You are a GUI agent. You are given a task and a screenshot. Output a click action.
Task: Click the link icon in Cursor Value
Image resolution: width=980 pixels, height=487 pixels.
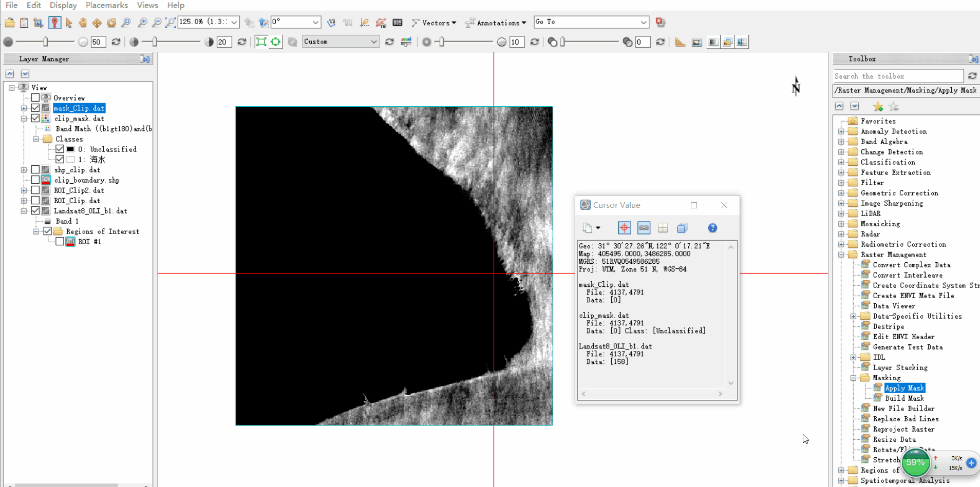point(644,228)
